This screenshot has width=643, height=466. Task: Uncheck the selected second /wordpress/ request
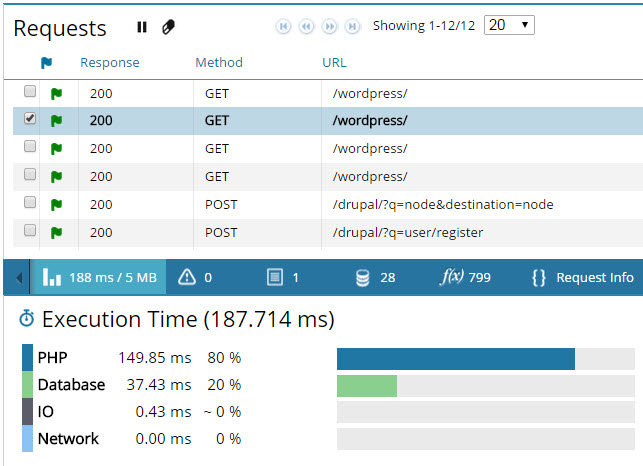tap(30, 119)
